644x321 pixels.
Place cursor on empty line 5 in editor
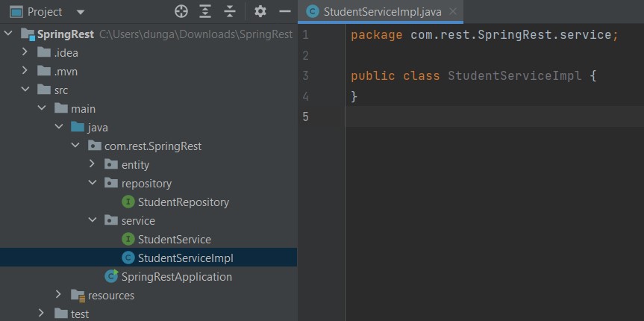[x=495, y=116]
